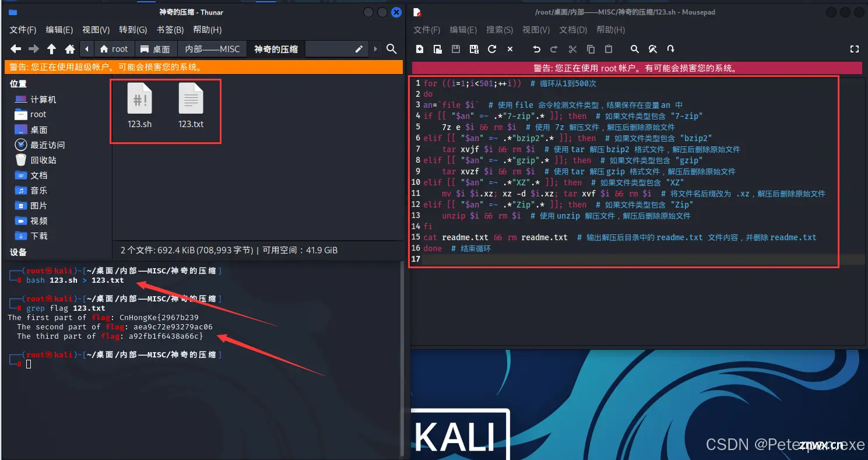868x460 pixels.
Task: Click the terminal prompt input cursor
Action: [x=29, y=364]
